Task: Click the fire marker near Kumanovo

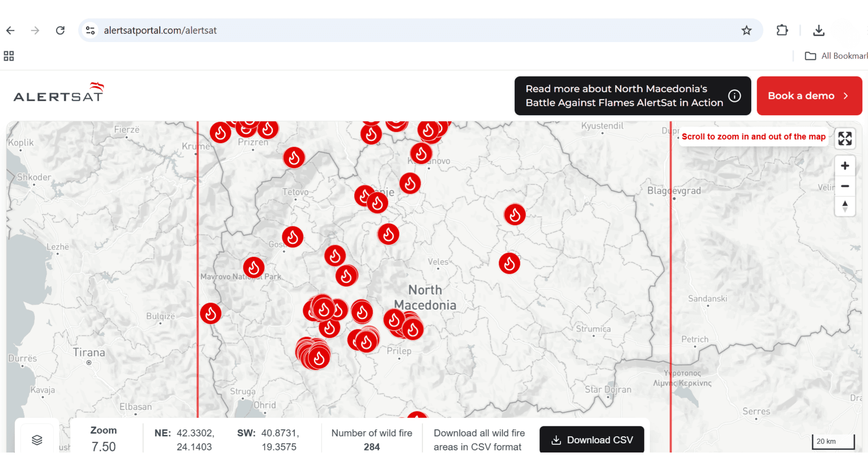Action: (x=421, y=153)
